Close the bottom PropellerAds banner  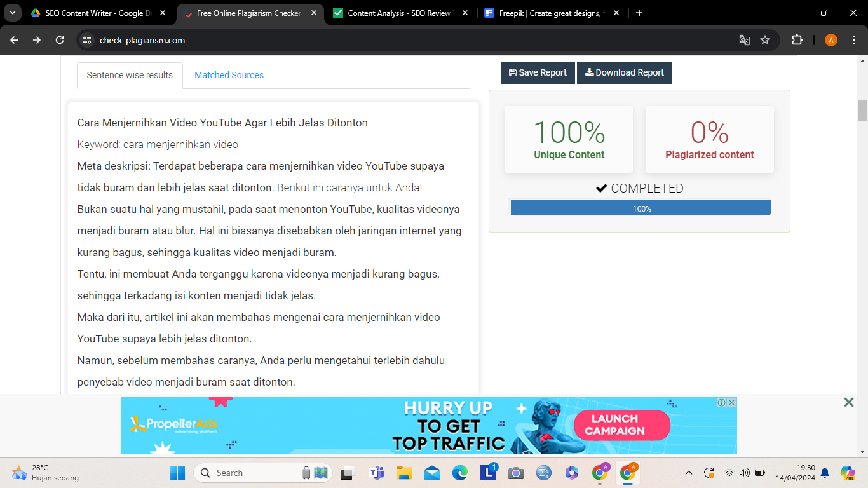pyautogui.click(x=848, y=402)
